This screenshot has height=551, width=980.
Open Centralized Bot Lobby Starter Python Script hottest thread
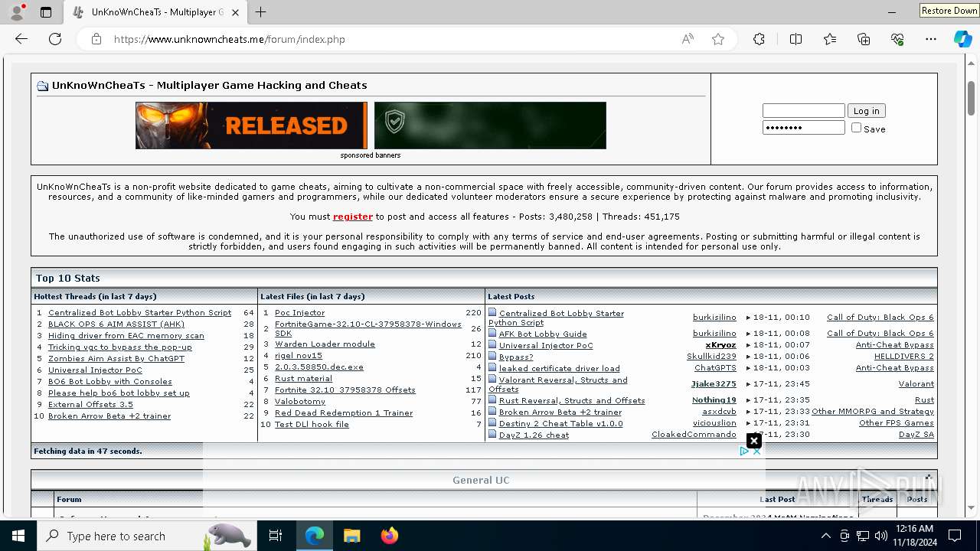(139, 312)
